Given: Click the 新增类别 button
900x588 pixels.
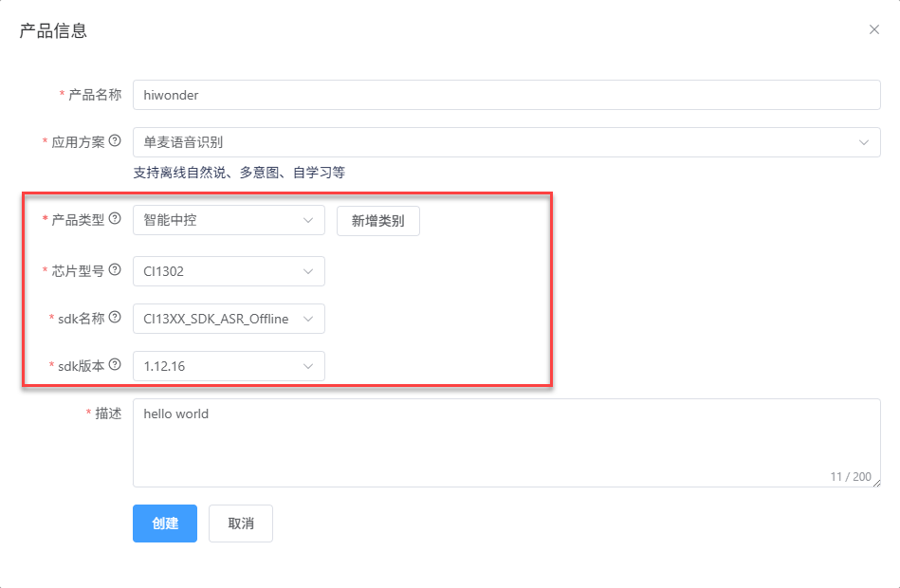Looking at the screenshot, I should (x=377, y=220).
